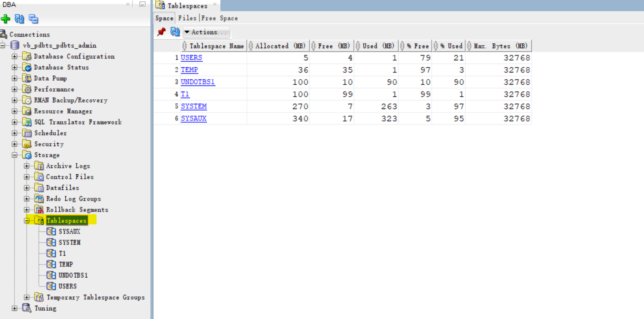Open the TEMP tablespace link
Screen dimensions: 644x319
point(189,70)
